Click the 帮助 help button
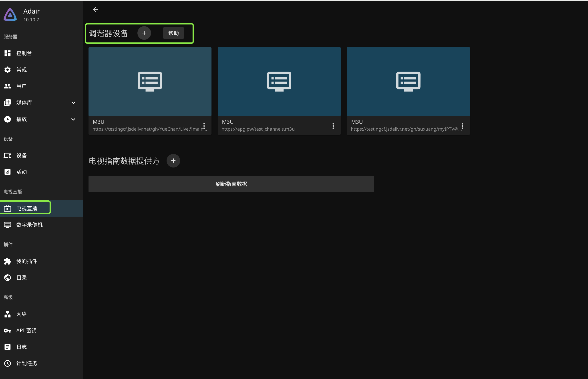The height and width of the screenshot is (379, 588). click(x=173, y=33)
